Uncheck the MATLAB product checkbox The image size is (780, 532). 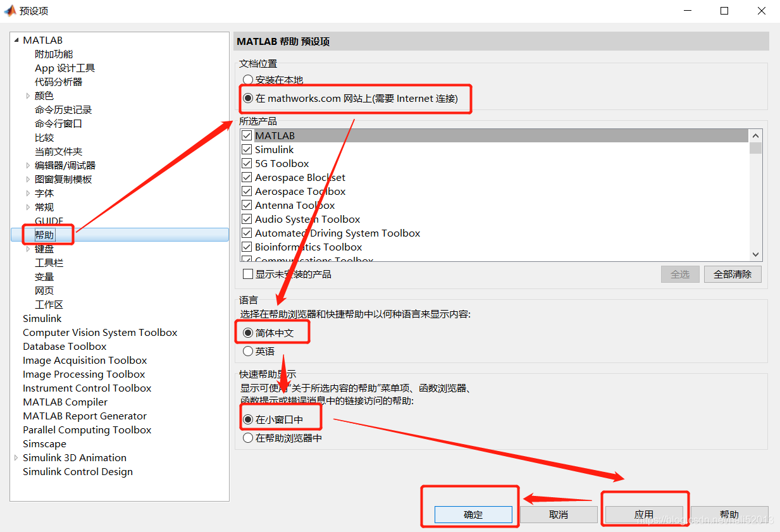[247, 135]
